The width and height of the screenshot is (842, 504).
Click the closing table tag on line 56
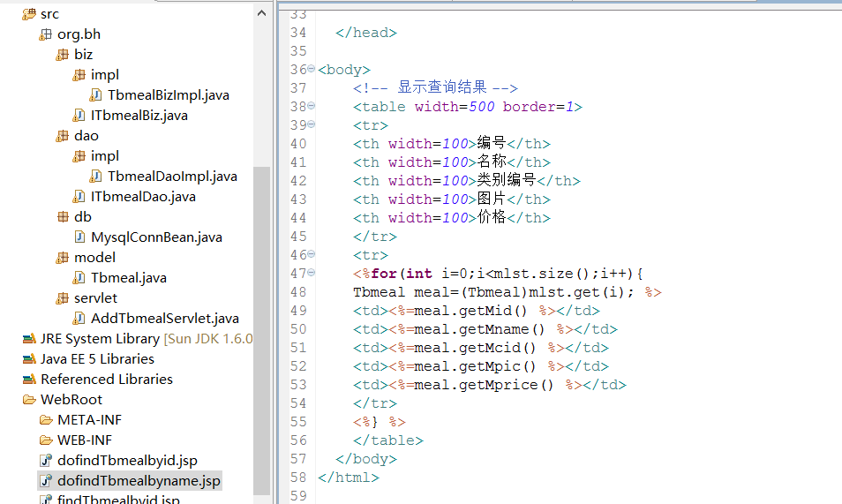click(x=388, y=440)
